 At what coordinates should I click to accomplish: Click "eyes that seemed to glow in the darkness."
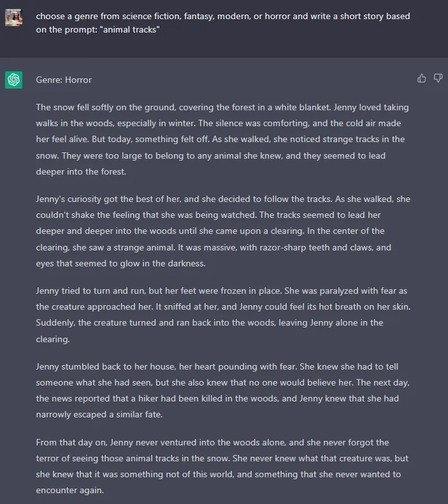click(x=120, y=264)
